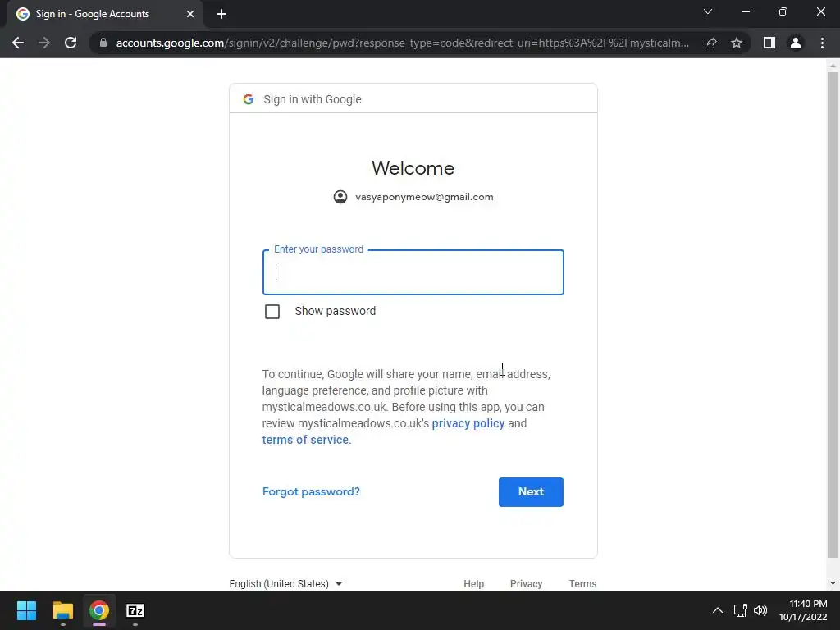Click the forward navigation arrow
Viewport: 840px width, 630px height.
(x=44, y=43)
